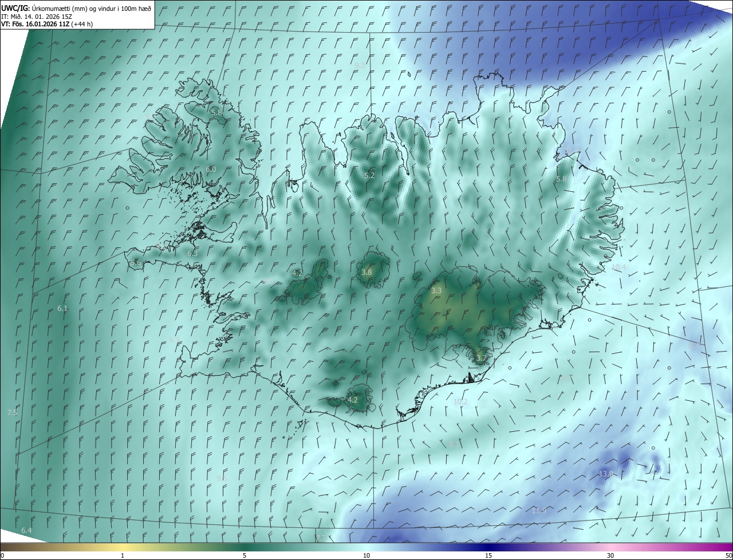Select the 5.2 value in northern Iceland

coord(369,175)
